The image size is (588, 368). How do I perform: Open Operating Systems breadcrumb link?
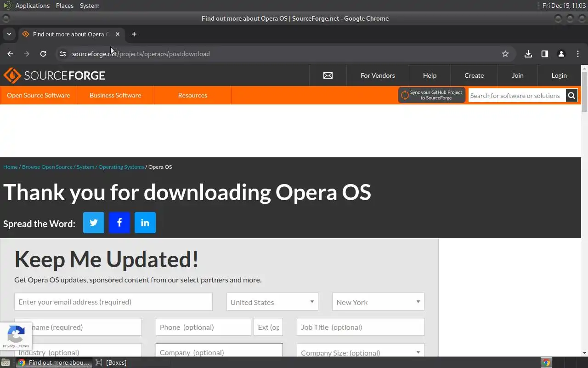pos(121,167)
